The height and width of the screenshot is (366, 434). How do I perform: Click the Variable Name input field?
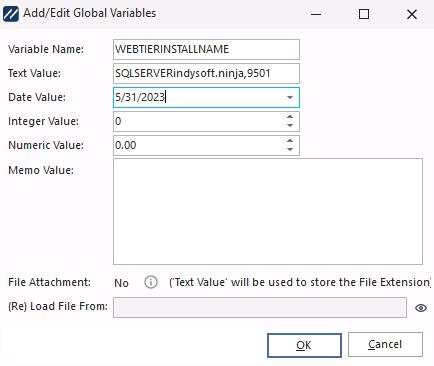pos(206,49)
